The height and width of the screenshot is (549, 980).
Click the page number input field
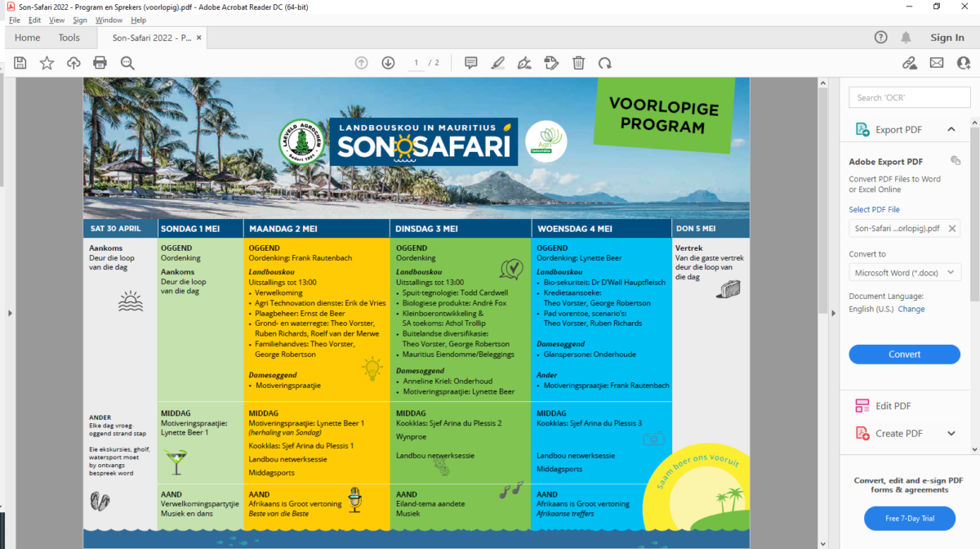tap(416, 63)
